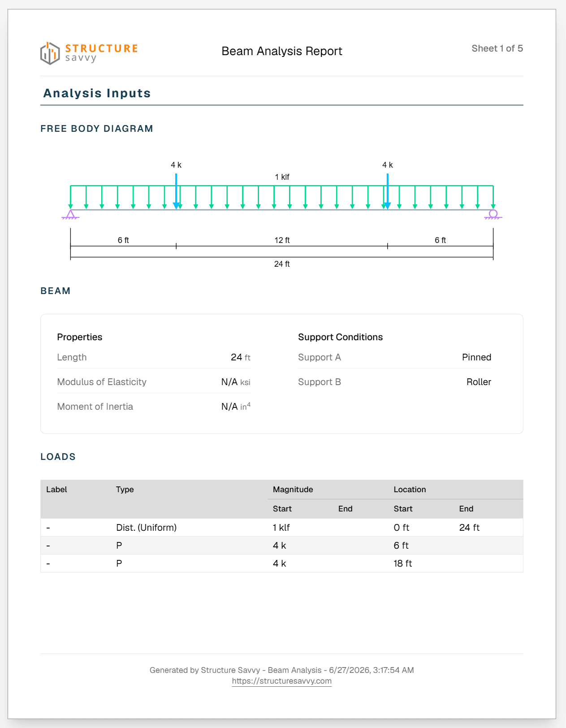
Task: Click the 'Moment of Inertia' label
Action: click(95, 407)
